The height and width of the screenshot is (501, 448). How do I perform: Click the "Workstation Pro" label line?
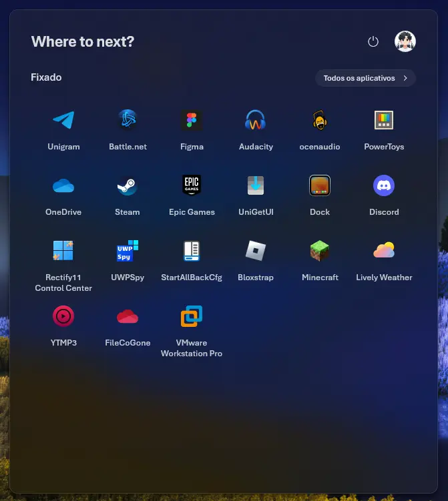[191, 354]
